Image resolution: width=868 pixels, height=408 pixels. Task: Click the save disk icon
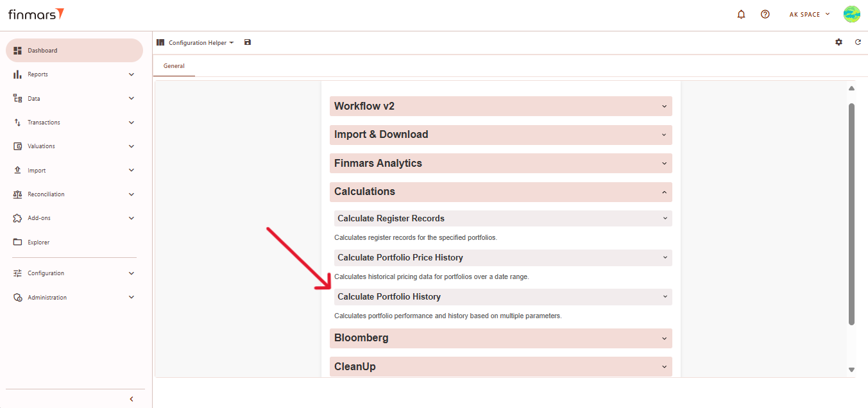(248, 42)
